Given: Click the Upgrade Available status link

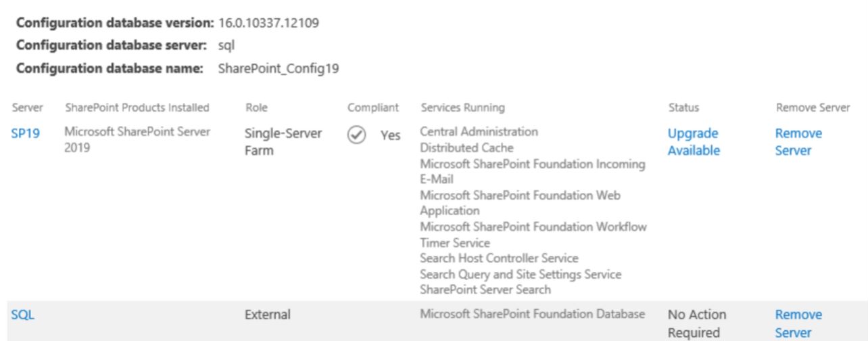Looking at the screenshot, I should [693, 142].
